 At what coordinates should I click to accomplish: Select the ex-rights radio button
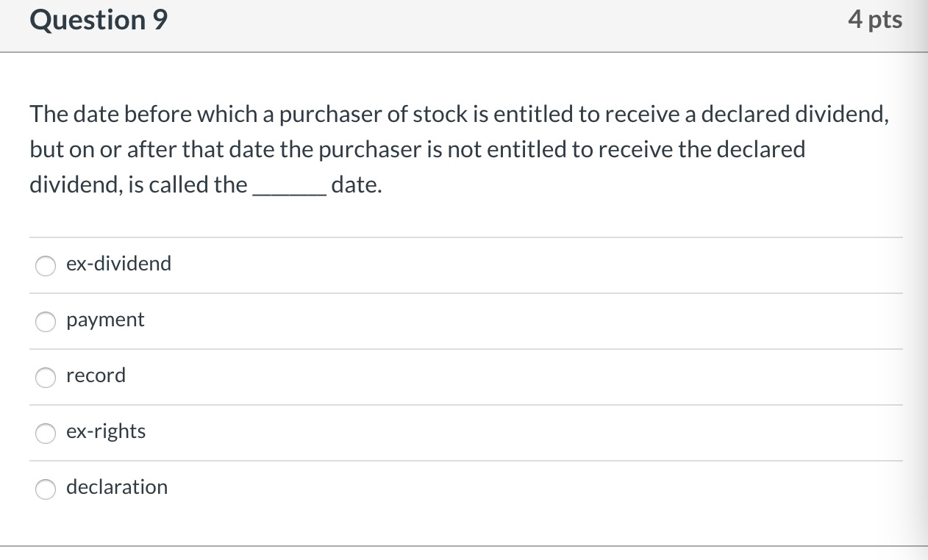coord(45,434)
